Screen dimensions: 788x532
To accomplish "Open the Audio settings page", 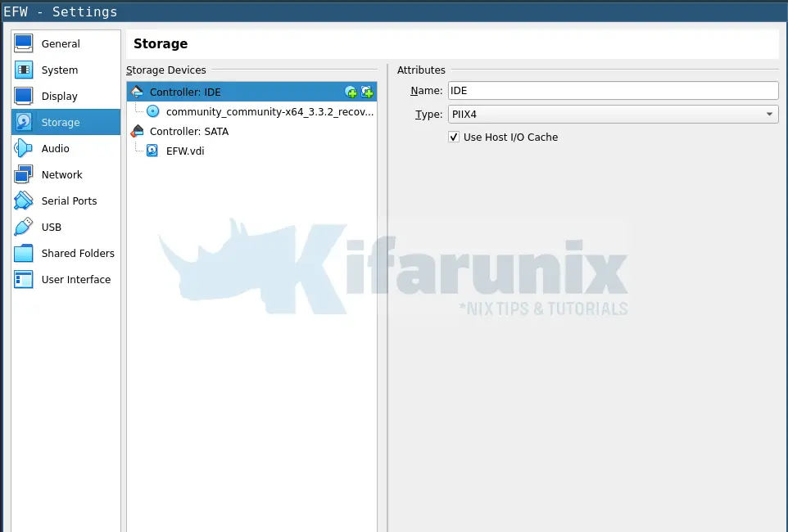I will pos(66,148).
